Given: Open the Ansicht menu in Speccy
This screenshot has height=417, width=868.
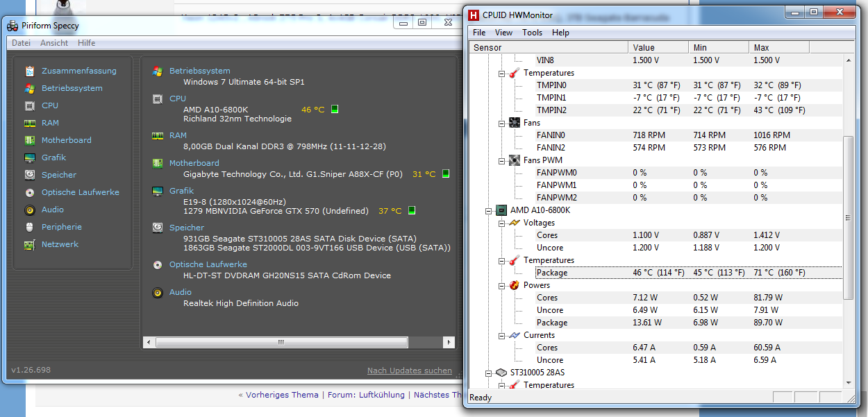Looking at the screenshot, I should tap(54, 43).
